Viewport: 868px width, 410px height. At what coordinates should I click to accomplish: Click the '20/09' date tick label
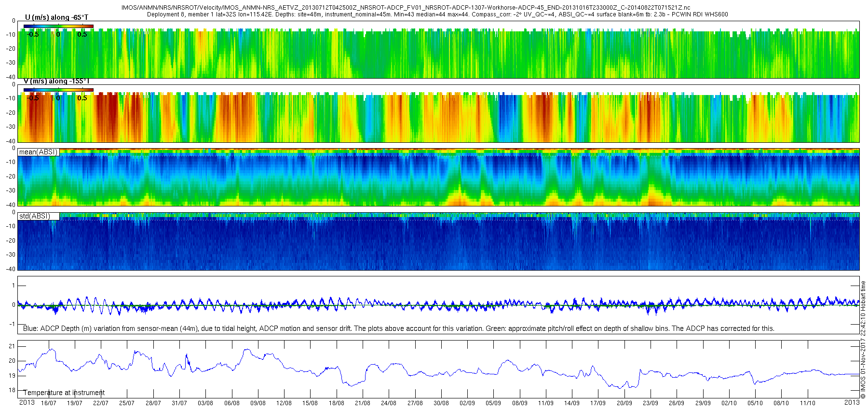[624, 403]
